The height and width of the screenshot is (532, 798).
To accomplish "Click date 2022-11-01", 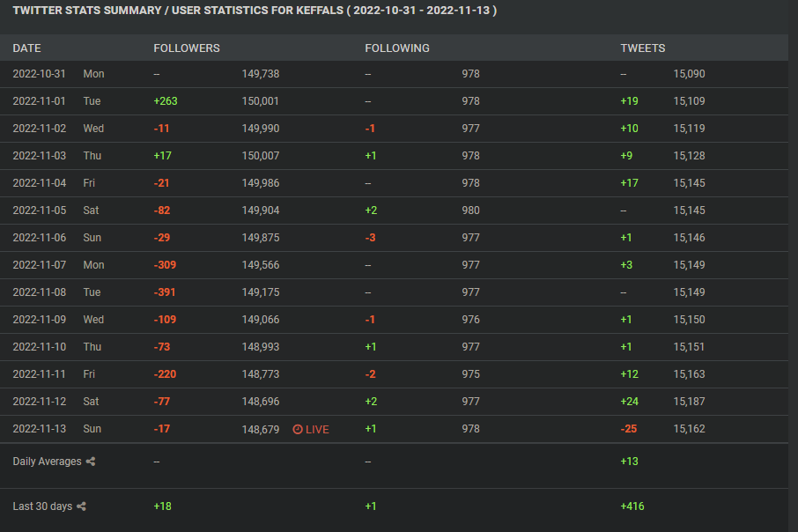I will coord(39,100).
